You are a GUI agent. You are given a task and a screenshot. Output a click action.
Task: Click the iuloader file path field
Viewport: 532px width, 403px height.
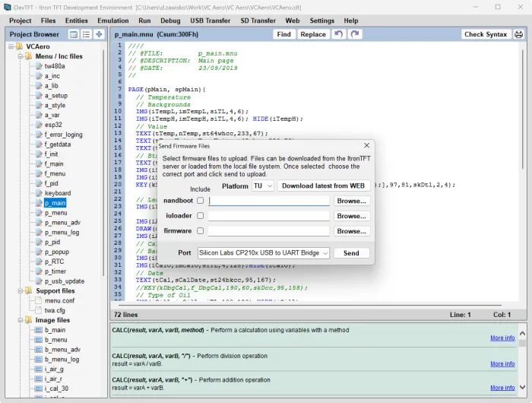pos(269,216)
